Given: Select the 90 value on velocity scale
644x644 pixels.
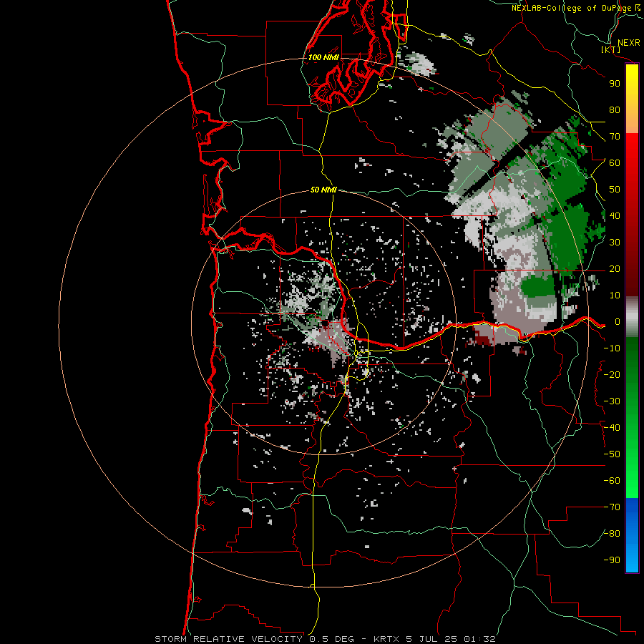Looking at the screenshot, I should click(x=615, y=84).
